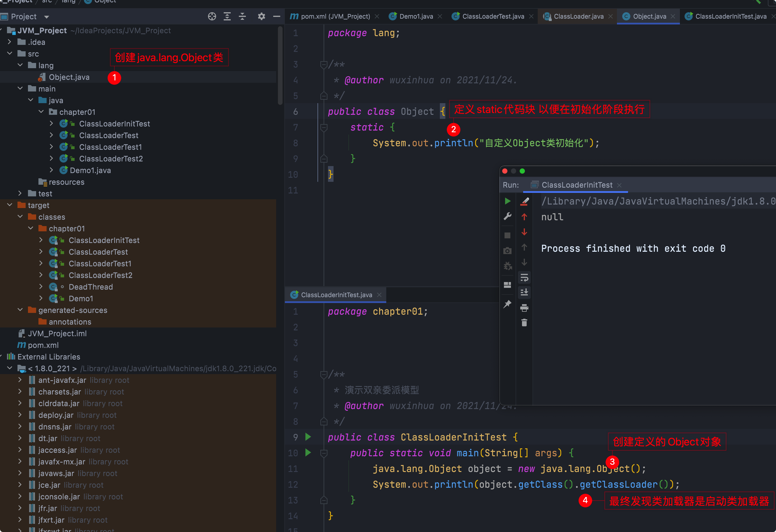Expand the test folder node

point(20,193)
